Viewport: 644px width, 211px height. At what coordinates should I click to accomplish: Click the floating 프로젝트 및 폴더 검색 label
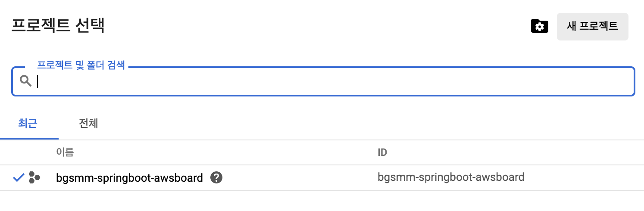[x=81, y=66]
